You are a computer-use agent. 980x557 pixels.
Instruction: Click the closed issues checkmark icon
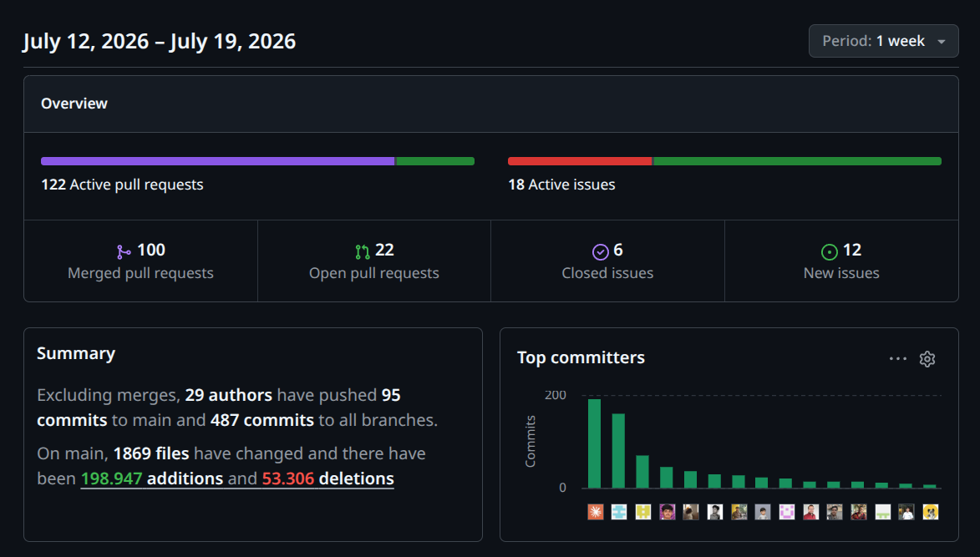[600, 251]
